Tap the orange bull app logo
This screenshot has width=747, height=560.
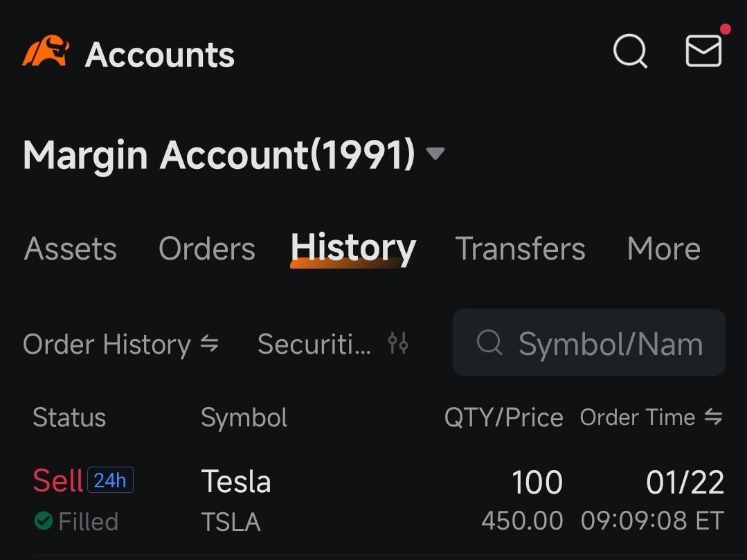(46, 51)
